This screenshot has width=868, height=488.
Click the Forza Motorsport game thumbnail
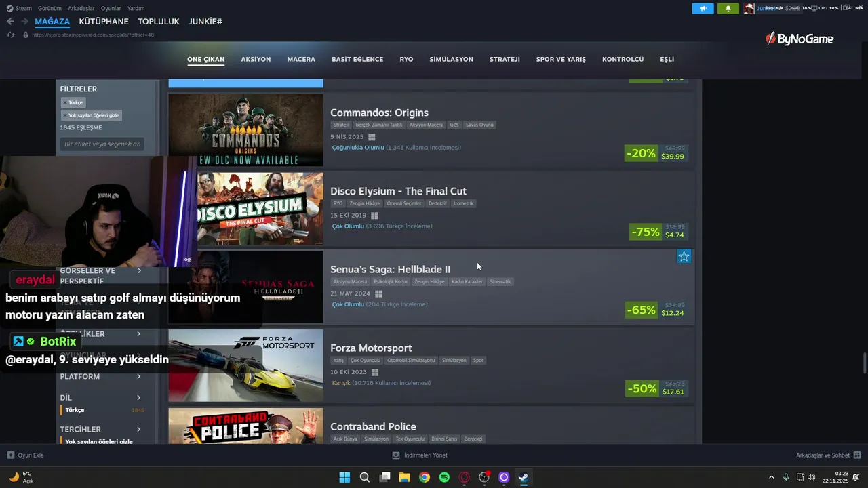245,365
